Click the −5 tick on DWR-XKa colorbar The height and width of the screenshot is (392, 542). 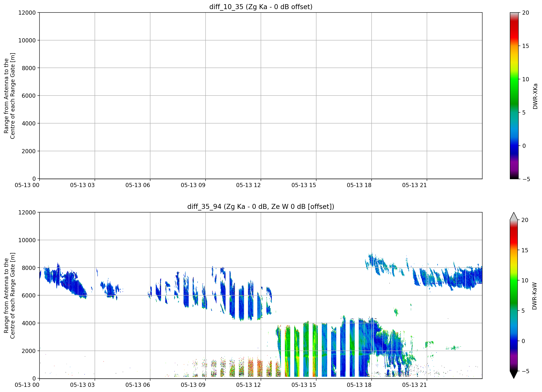click(x=526, y=179)
